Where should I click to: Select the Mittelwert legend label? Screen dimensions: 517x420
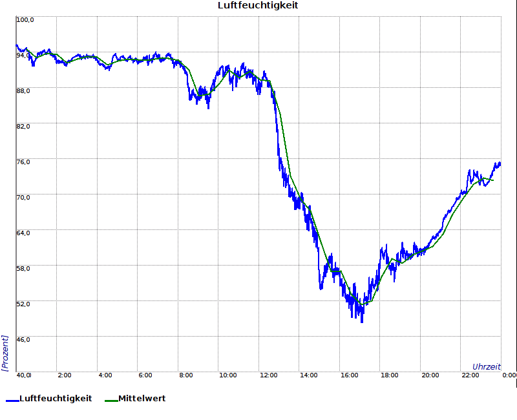[x=142, y=399]
